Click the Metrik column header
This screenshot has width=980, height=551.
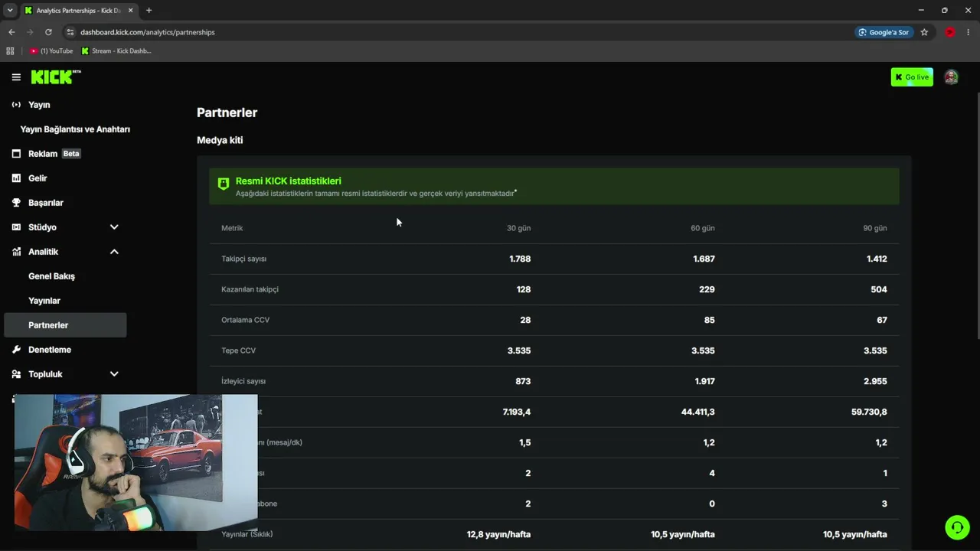(x=232, y=228)
